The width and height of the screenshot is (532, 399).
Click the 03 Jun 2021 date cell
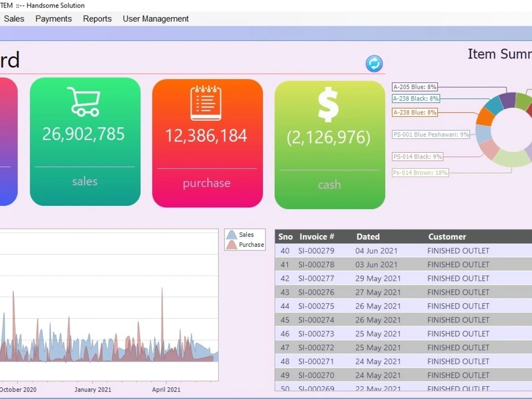376,264
